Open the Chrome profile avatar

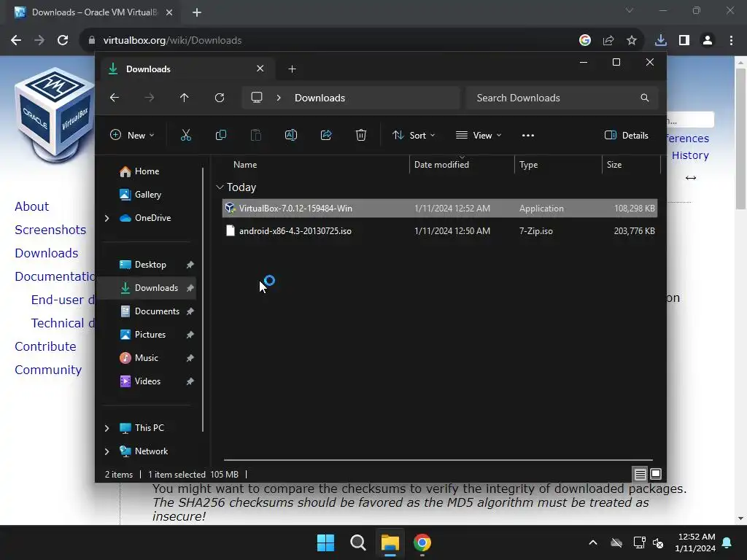pyautogui.click(x=708, y=41)
